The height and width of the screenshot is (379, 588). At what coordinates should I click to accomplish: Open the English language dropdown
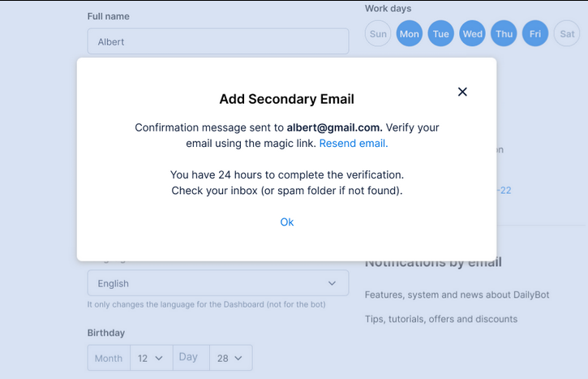click(x=218, y=283)
